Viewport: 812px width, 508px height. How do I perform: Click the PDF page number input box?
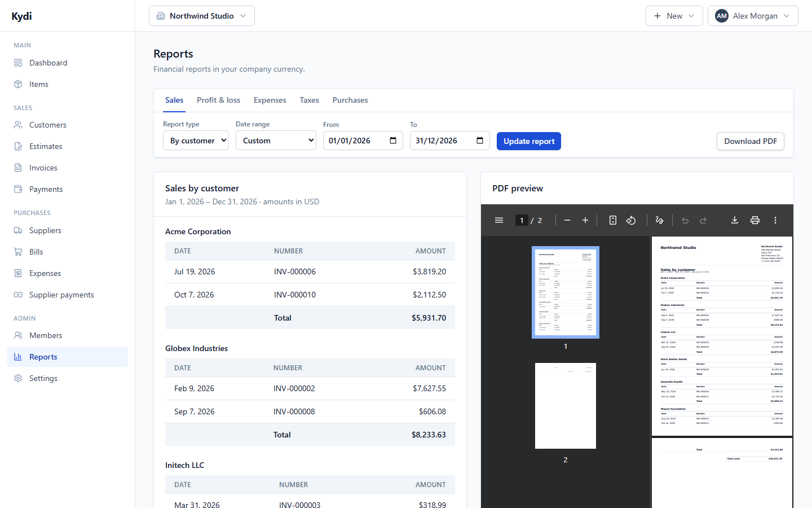522,220
